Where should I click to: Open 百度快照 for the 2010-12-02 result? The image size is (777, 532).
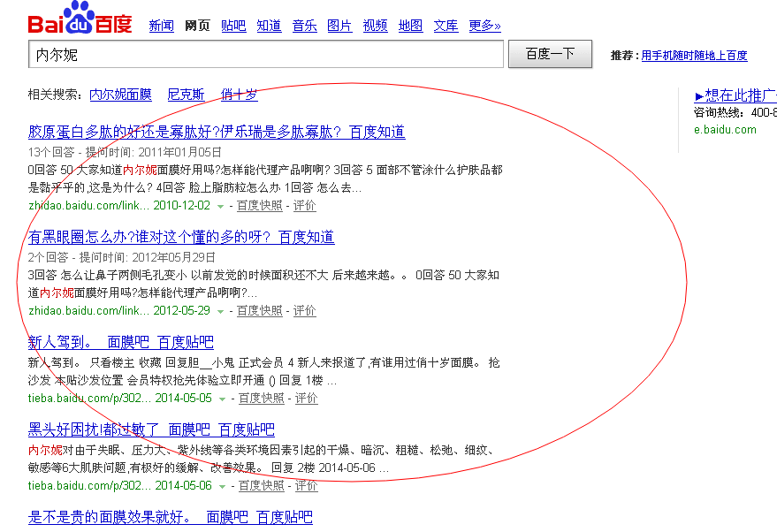pos(260,206)
